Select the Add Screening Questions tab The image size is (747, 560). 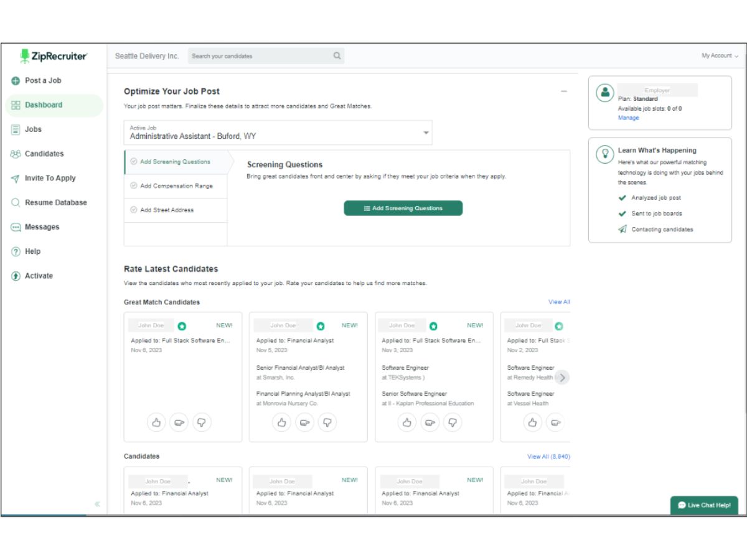(x=176, y=162)
